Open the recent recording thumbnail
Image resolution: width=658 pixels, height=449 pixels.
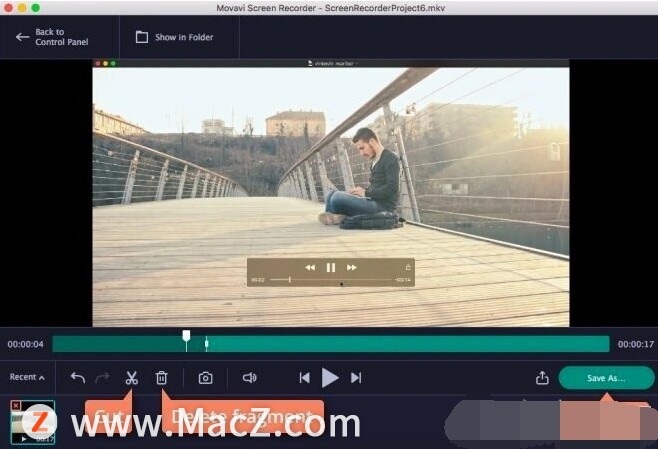click(x=33, y=422)
